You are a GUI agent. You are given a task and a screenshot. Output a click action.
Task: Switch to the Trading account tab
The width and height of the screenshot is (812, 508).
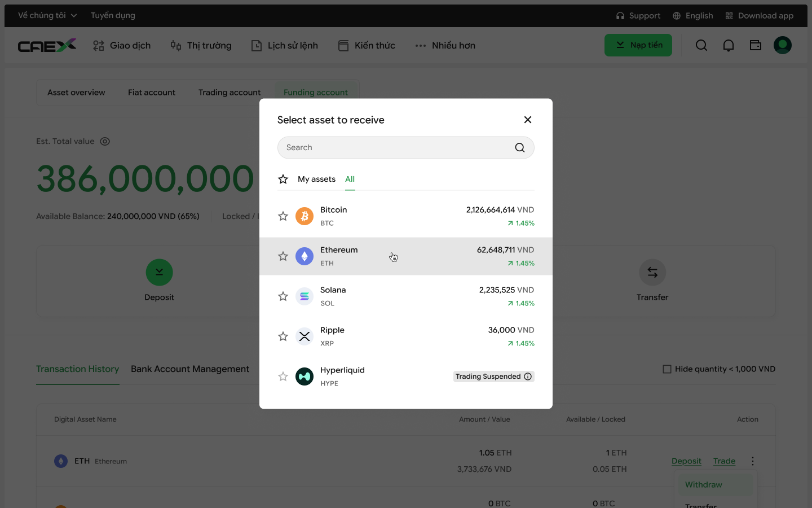(x=230, y=93)
